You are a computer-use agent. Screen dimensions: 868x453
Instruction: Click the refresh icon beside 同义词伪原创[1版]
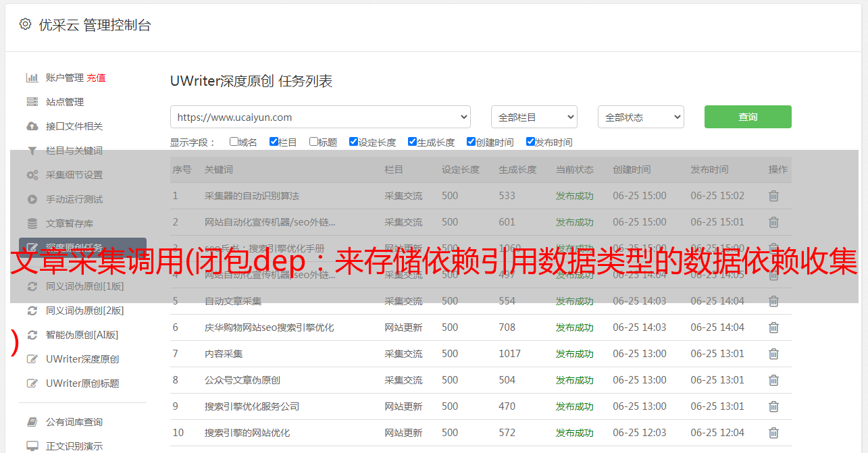coord(32,286)
